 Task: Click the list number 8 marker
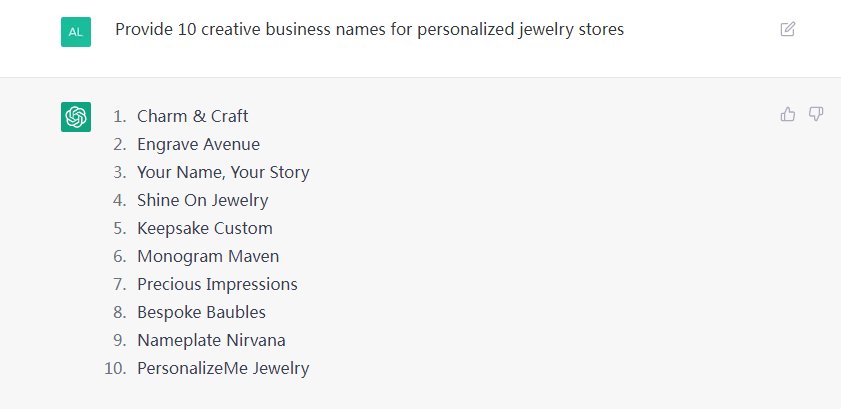(x=119, y=312)
